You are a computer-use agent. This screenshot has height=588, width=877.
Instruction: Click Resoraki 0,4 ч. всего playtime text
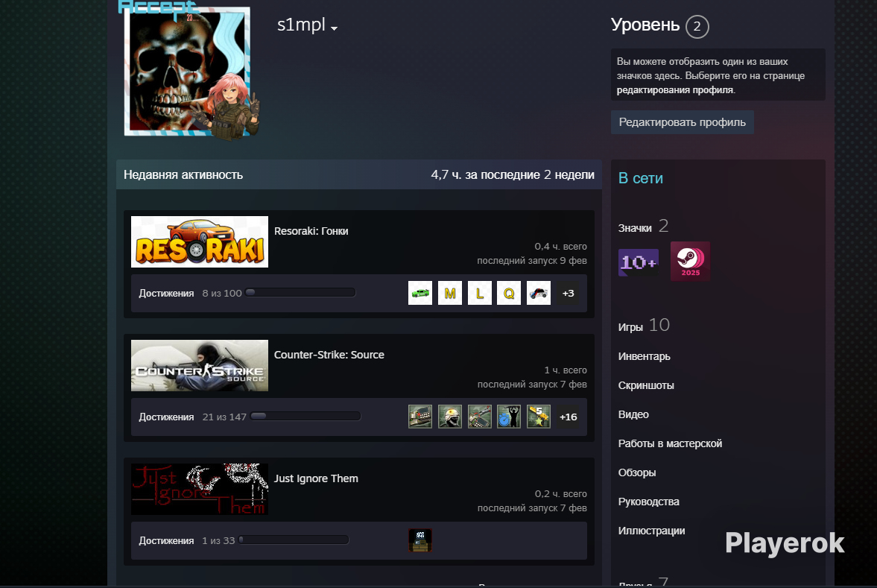point(560,246)
